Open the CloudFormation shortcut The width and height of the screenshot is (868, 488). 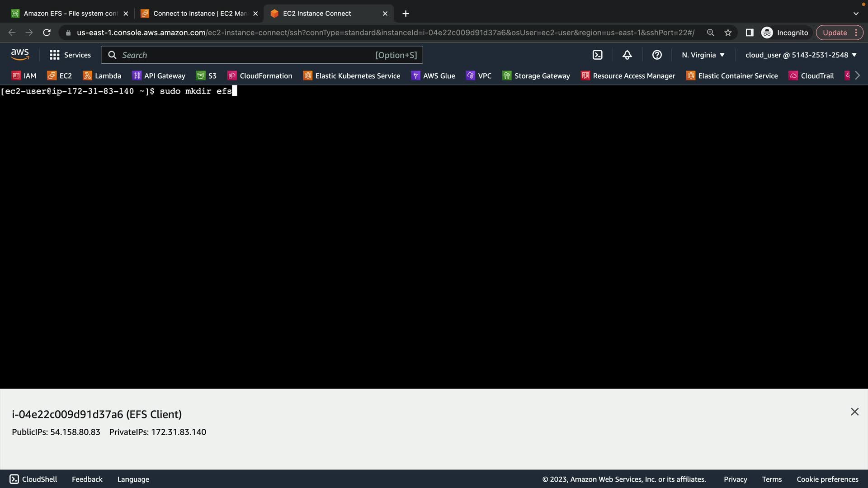pyautogui.click(x=260, y=76)
